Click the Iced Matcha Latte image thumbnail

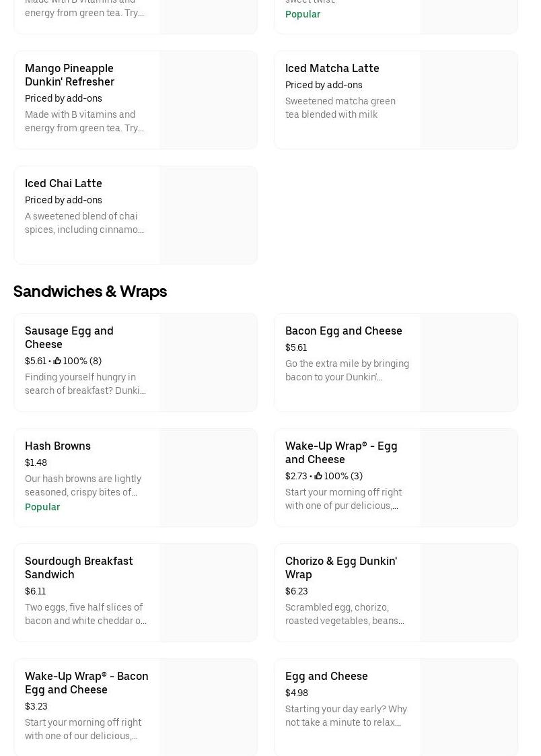pyautogui.click(x=469, y=100)
